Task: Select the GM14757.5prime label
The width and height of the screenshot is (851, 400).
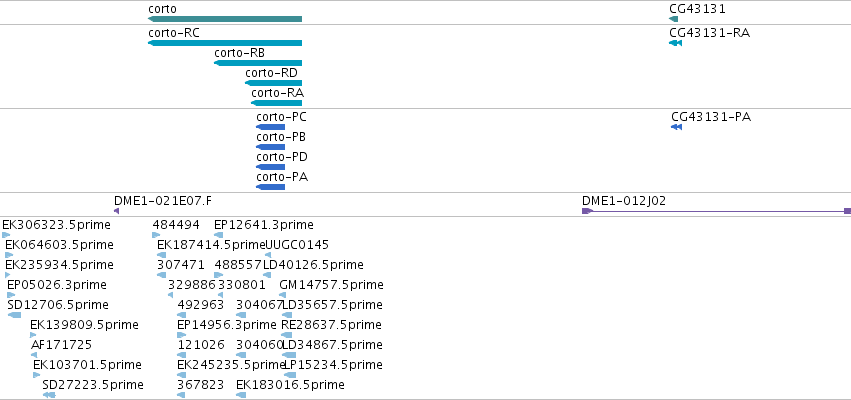Action: pyautogui.click(x=331, y=285)
